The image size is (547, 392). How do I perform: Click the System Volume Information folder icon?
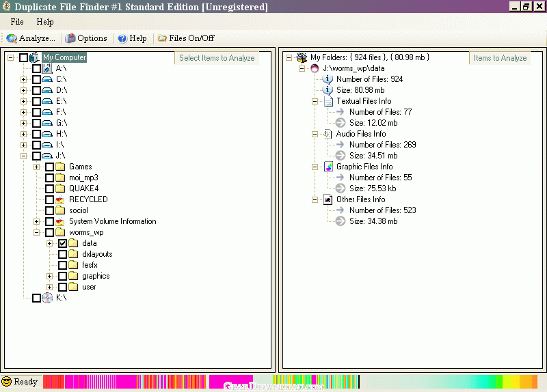[x=60, y=221]
